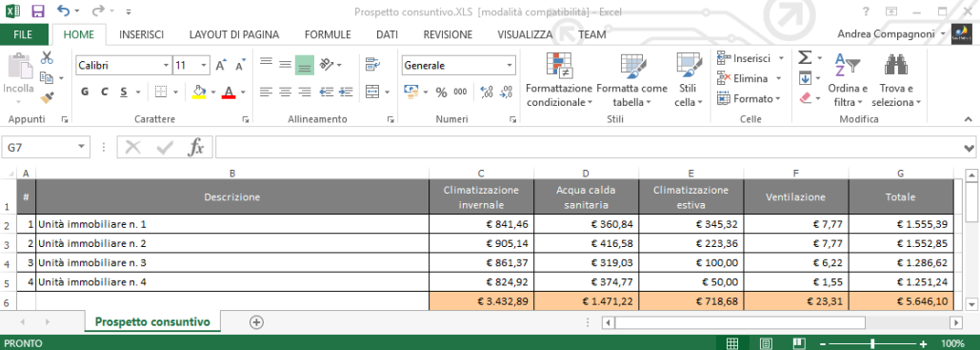Click the Save floppy disk icon

(x=37, y=10)
